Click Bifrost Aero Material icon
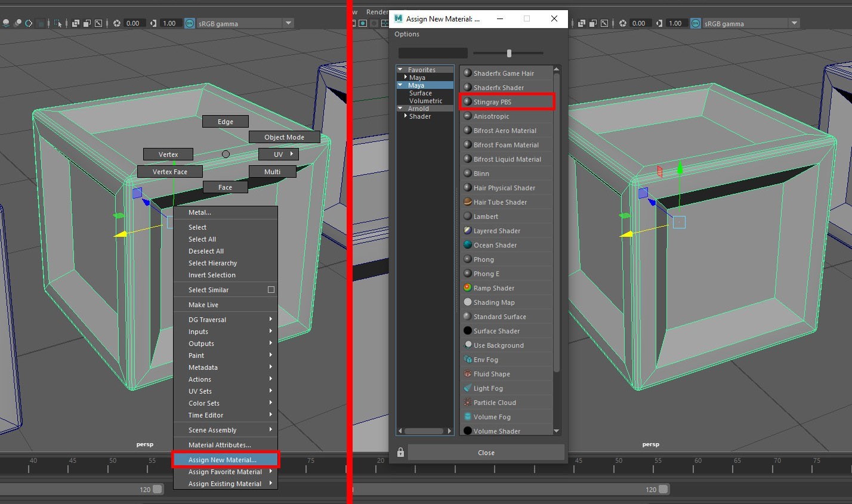This screenshot has height=504, width=852. pos(468,130)
